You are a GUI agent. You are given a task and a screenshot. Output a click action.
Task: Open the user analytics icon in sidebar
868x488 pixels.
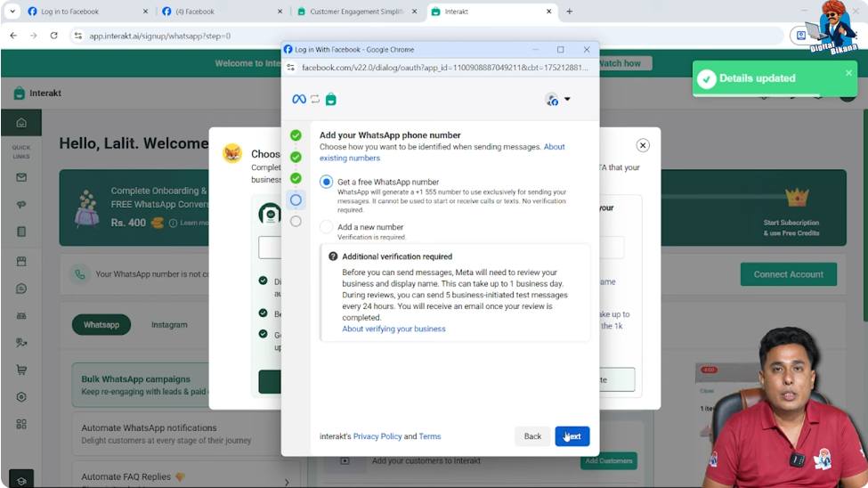pyautogui.click(x=21, y=343)
